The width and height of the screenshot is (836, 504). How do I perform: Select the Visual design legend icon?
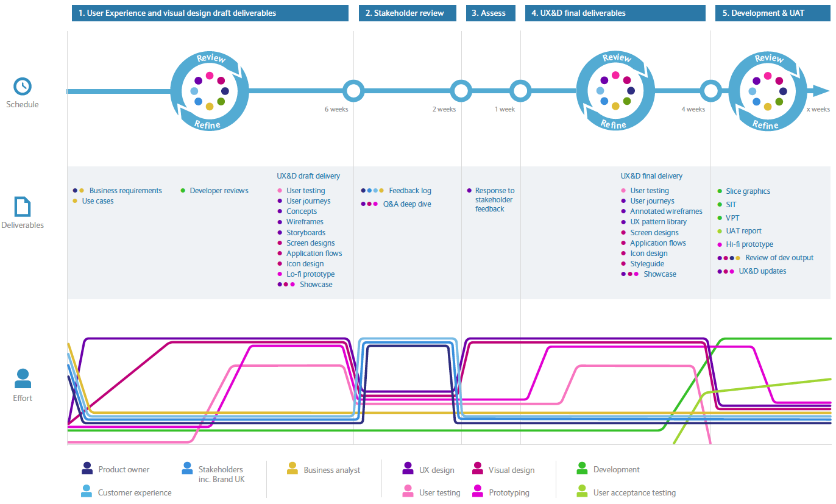click(x=478, y=469)
